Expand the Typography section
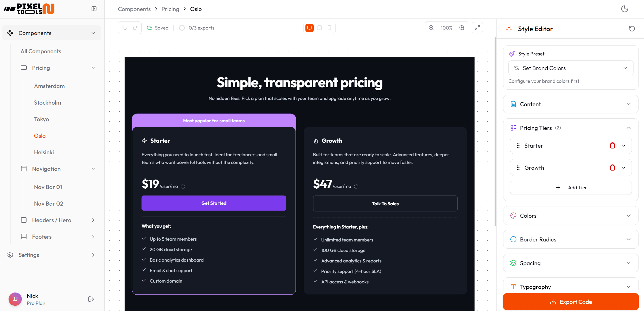The width and height of the screenshot is (644, 311). tap(571, 287)
